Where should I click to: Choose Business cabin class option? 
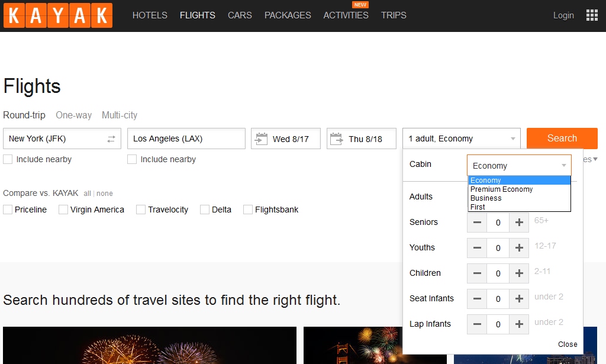pyautogui.click(x=486, y=198)
